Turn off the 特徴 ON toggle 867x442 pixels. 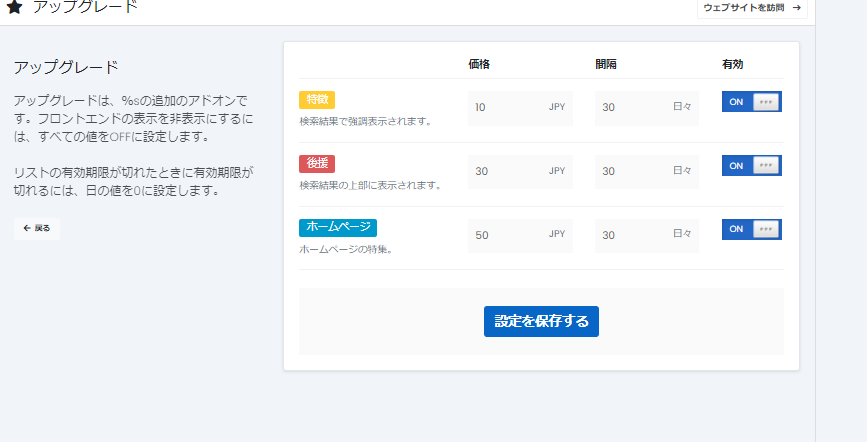point(751,102)
